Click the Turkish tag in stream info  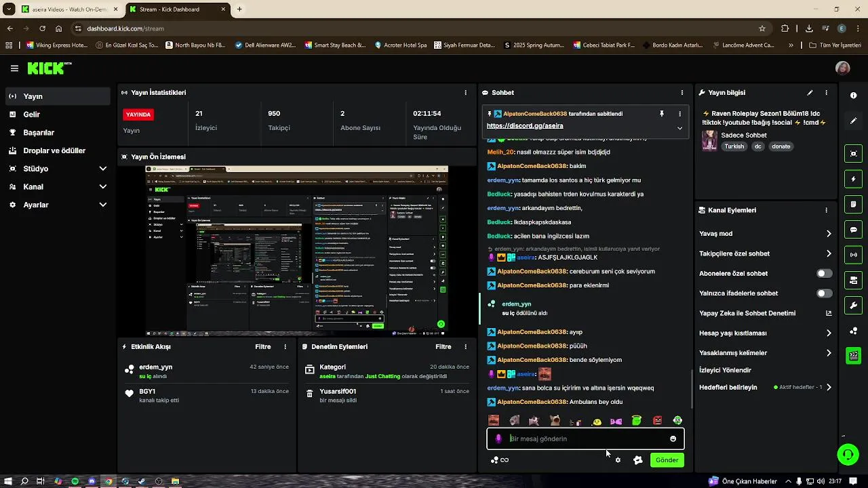click(734, 146)
